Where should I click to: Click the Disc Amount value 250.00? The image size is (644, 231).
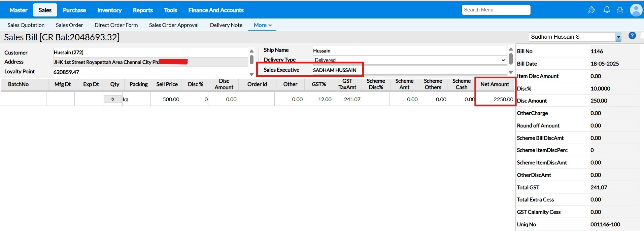click(x=599, y=101)
